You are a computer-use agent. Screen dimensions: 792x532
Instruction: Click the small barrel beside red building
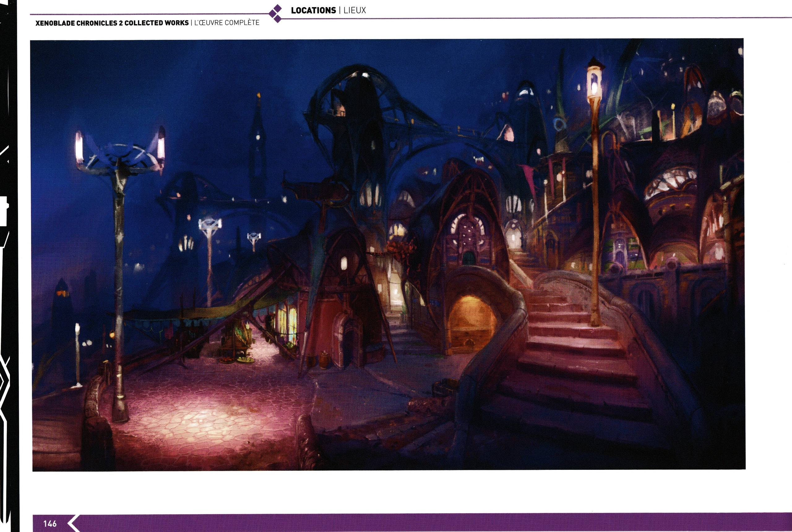point(324,360)
